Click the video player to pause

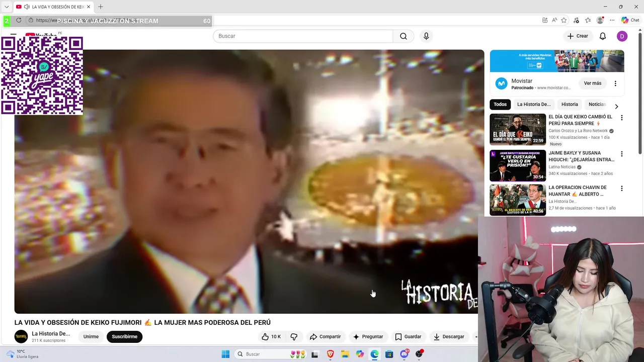(249, 181)
